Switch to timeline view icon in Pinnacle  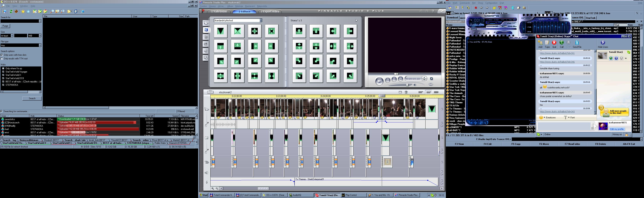(x=429, y=92)
